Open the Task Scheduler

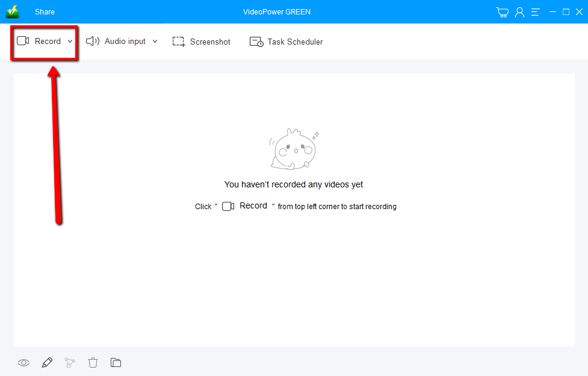286,42
